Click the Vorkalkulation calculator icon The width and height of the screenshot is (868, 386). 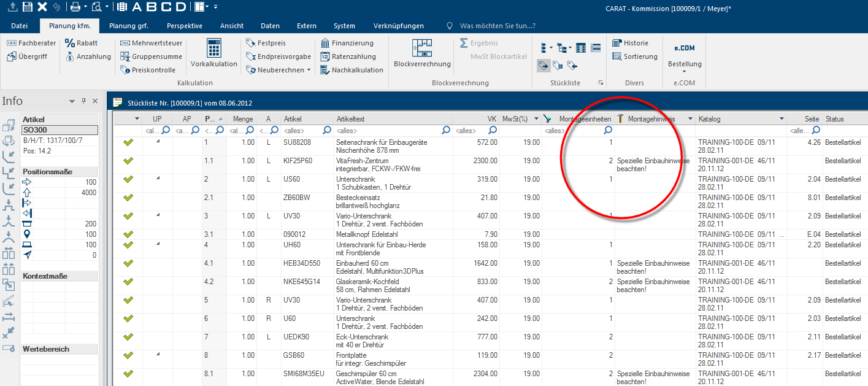(213, 48)
